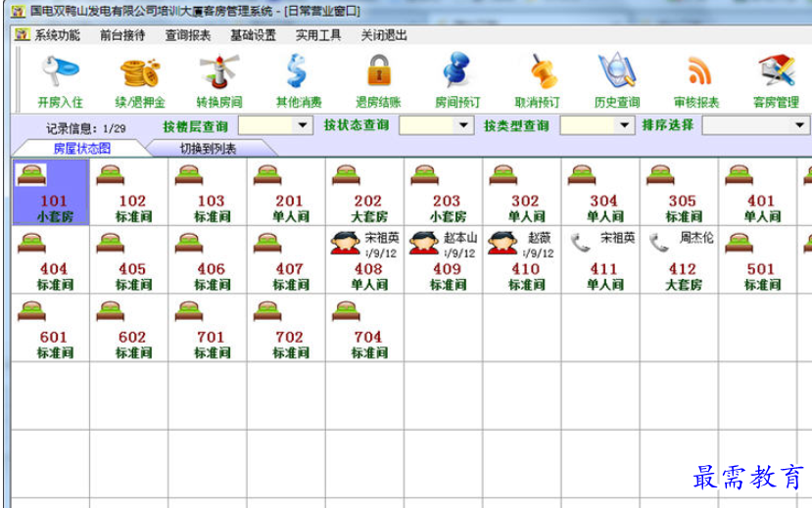The image size is (812, 508).
Task: Select the occupied guest icon in room 408
Action: coord(346,243)
